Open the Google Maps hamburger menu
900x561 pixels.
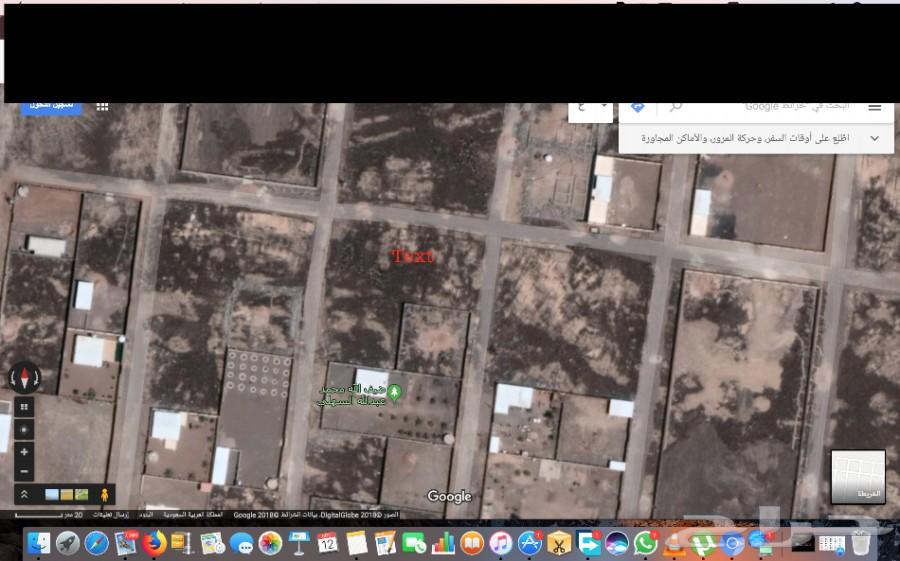click(875, 107)
